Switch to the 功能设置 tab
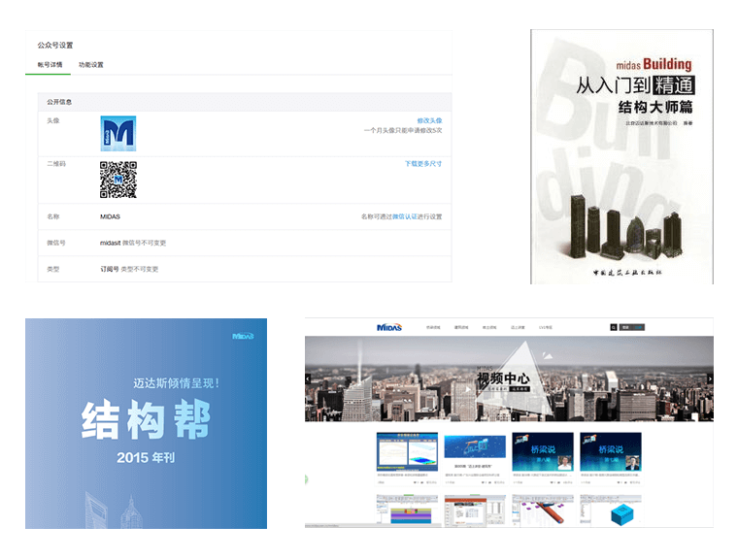 tap(91, 65)
